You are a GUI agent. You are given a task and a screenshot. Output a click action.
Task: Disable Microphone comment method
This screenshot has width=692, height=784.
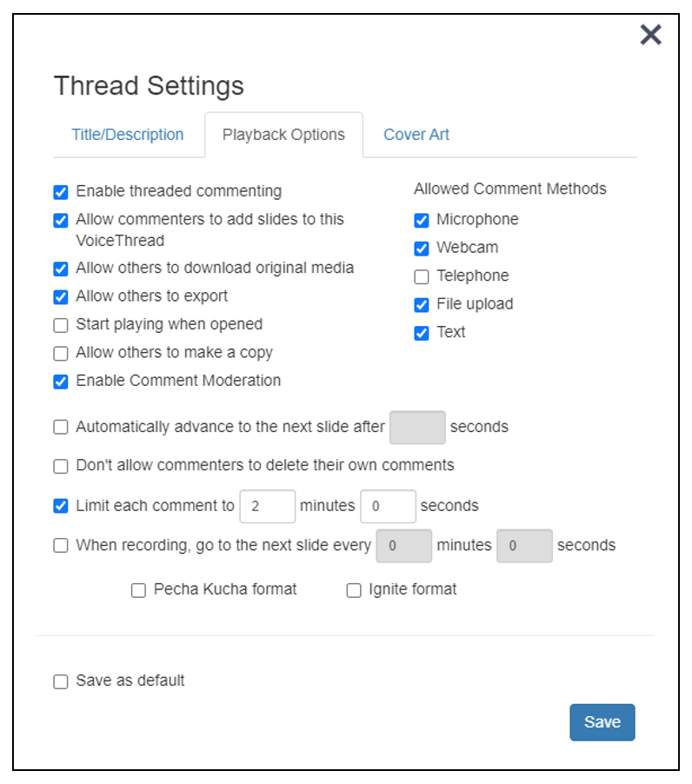pos(422,220)
